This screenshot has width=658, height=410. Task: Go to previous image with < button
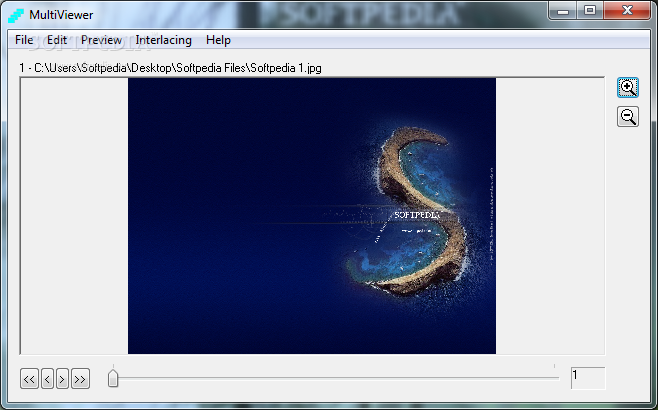pyautogui.click(x=47, y=379)
